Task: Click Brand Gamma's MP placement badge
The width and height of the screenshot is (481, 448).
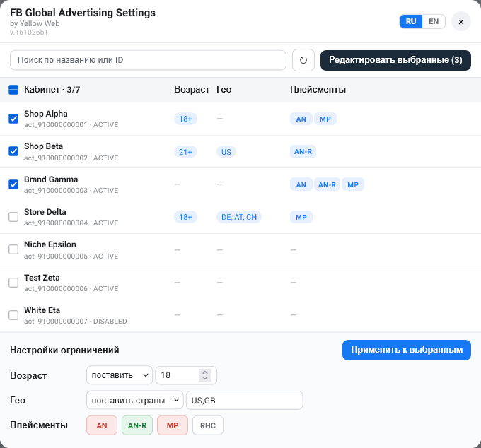Action: (x=353, y=184)
